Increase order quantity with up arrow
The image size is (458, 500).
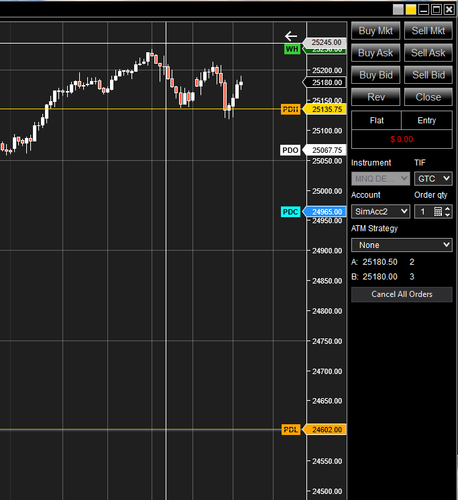[x=448, y=209]
